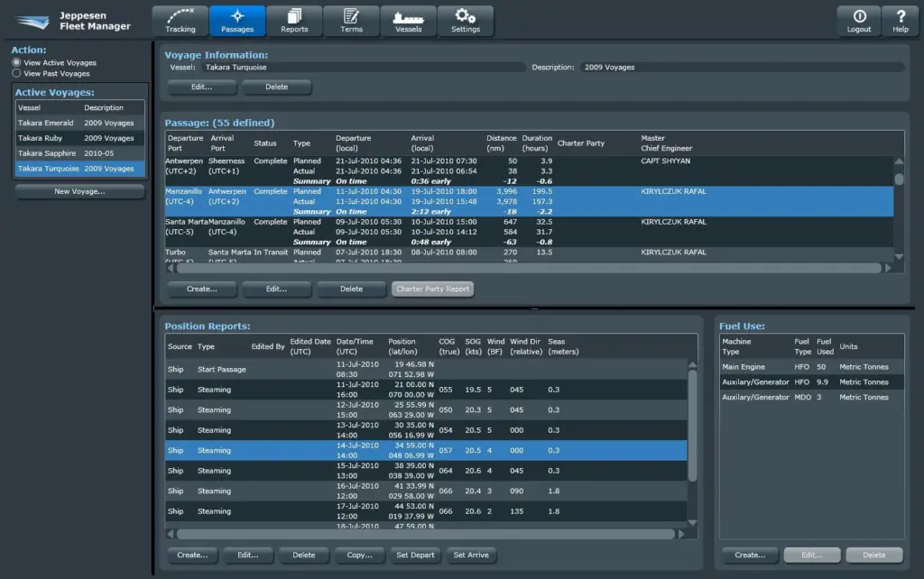924x579 pixels.
Task: Select 14-Jul-2010 14:00 Steaming report
Action: tap(426, 451)
